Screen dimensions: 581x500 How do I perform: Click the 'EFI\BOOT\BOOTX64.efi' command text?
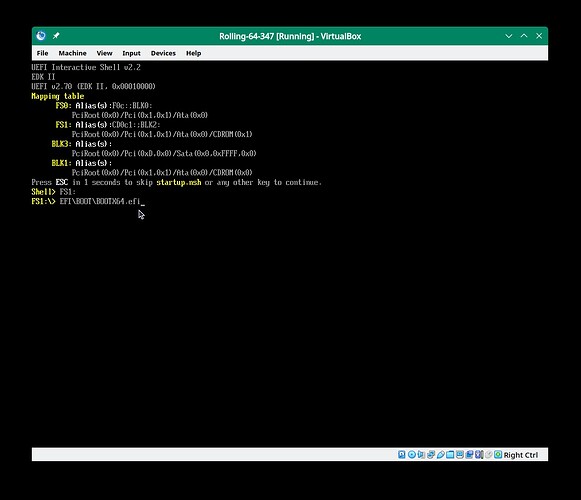(100, 202)
